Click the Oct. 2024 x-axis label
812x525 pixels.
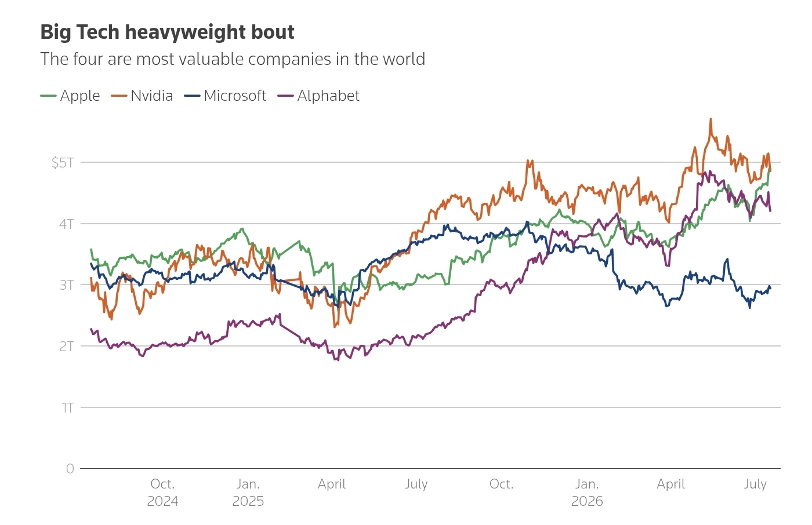point(162,493)
